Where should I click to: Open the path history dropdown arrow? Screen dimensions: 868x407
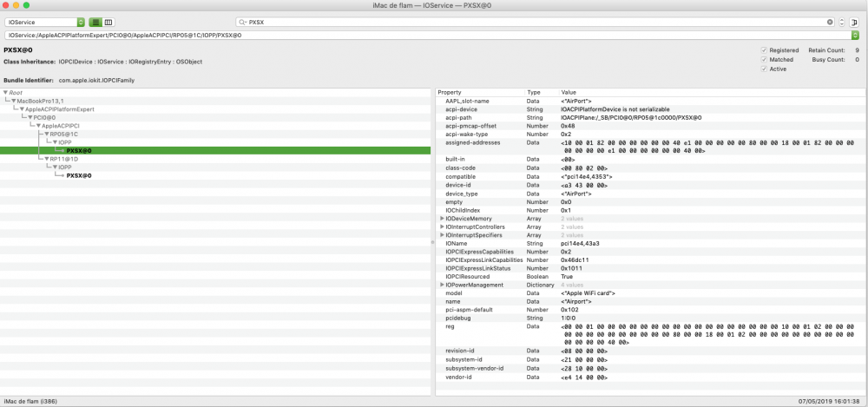coord(856,36)
